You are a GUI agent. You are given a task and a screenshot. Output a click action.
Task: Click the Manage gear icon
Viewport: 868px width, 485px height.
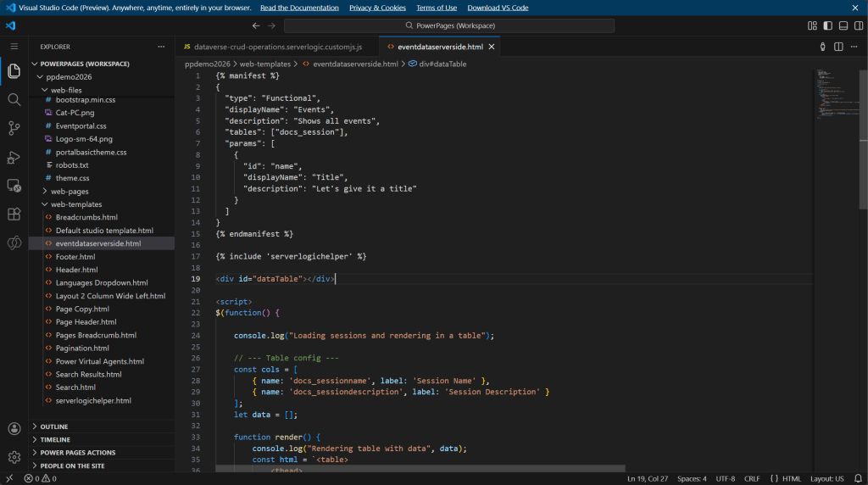[x=14, y=457]
